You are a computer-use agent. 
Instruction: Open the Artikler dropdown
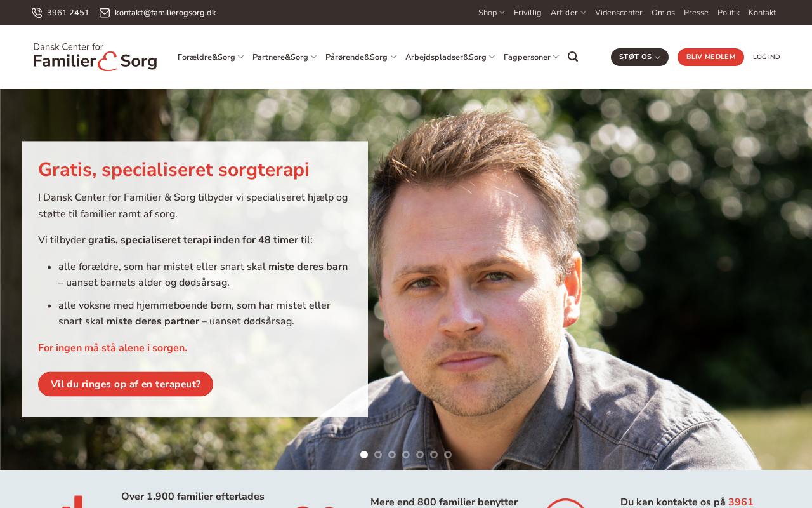(x=568, y=13)
